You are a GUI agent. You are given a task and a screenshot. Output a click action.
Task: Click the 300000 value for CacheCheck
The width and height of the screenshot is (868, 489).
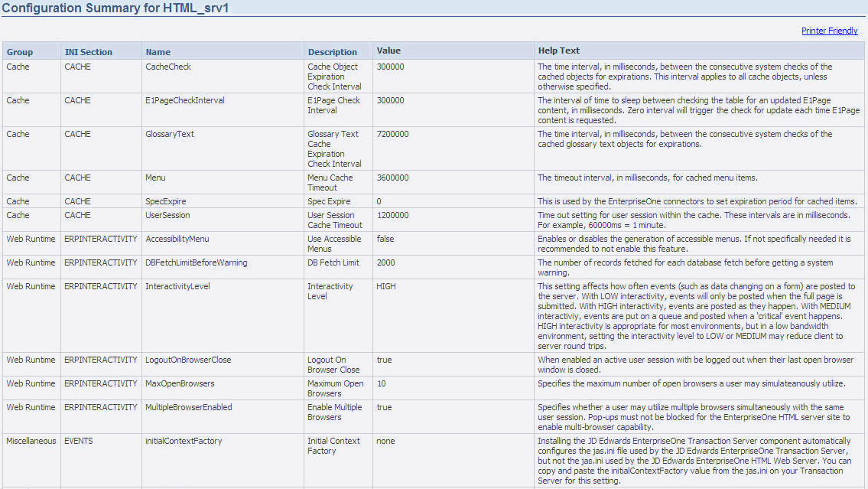(390, 67)
